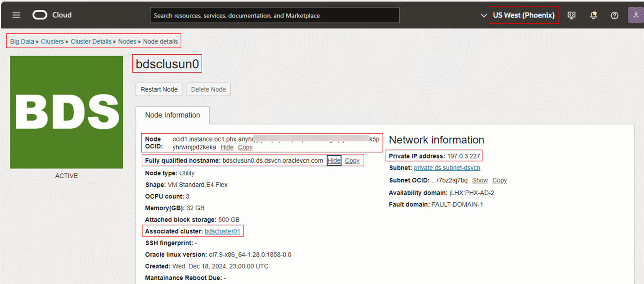The height and width of the screenshot is (284, 644).
Task: Click the Restart Node button
Action: [x=159, y=89]
